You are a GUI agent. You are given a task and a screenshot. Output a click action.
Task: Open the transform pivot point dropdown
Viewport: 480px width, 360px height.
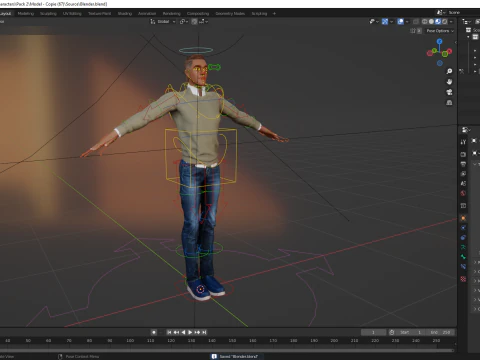[184, 21]
